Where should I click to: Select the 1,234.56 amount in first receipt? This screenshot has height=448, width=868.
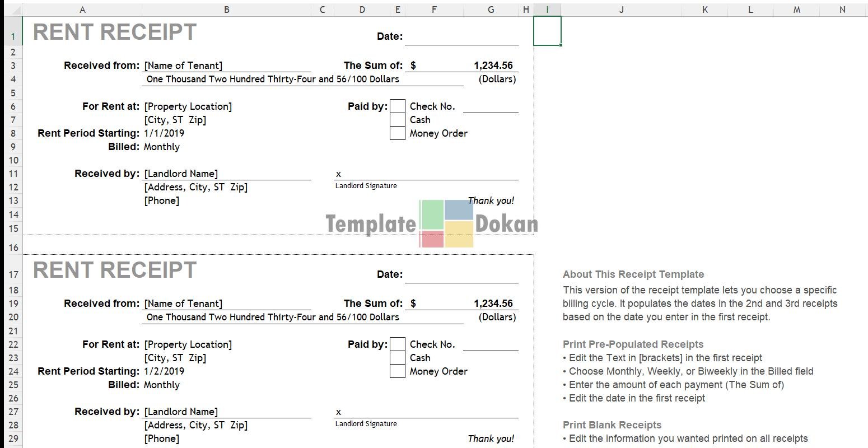tap(493, 66)
